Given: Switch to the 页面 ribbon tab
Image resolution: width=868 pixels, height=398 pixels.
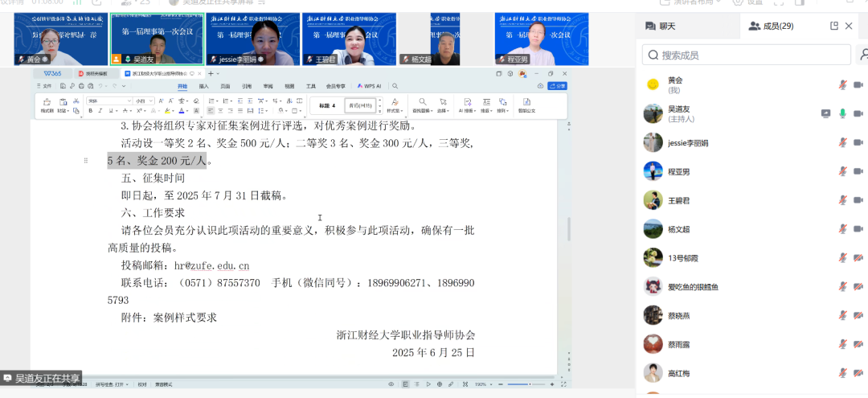Looking at the screenshot, I should click(225, 86).
